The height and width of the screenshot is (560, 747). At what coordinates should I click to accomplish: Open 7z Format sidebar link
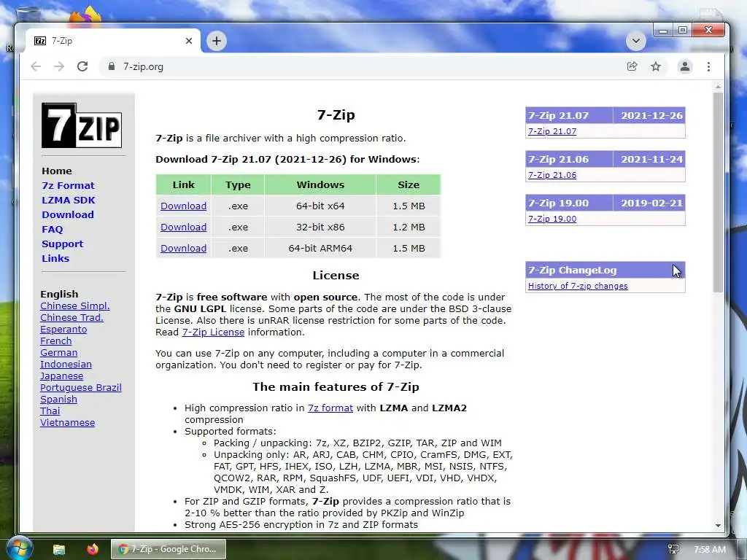click(68, 186)
